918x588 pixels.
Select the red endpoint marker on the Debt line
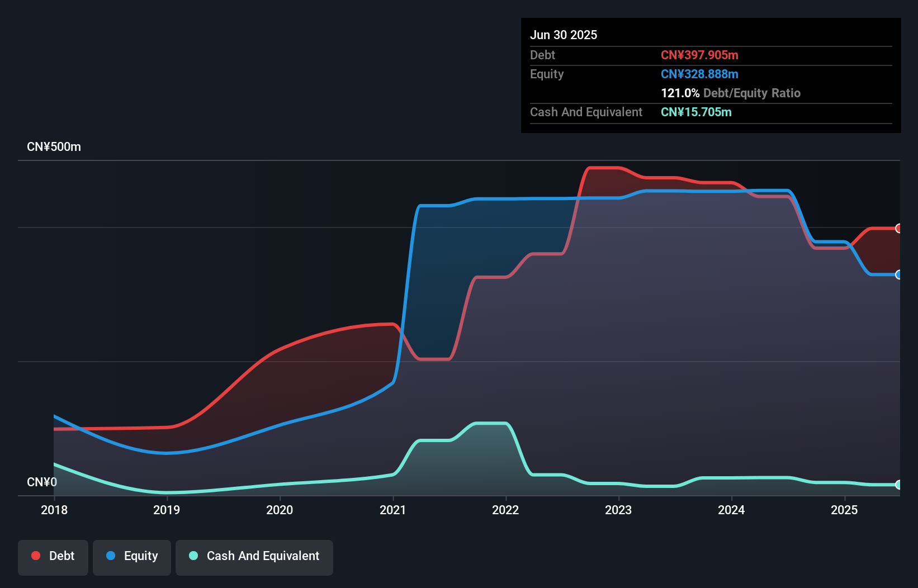[899, 228]
